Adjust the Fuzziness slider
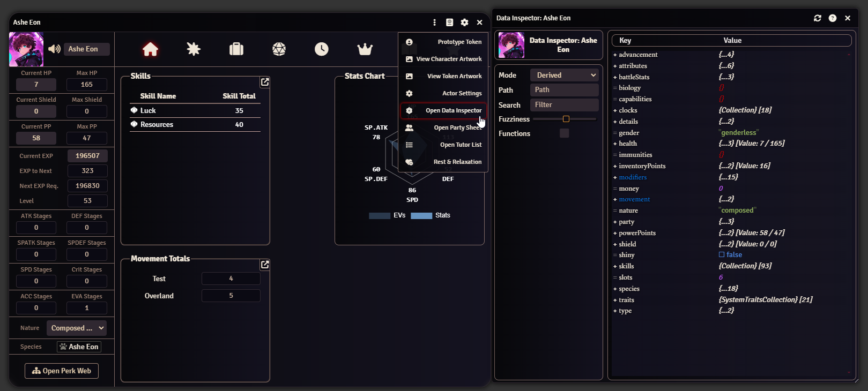Viewport: 868px width, 391px height. [566, 119]
